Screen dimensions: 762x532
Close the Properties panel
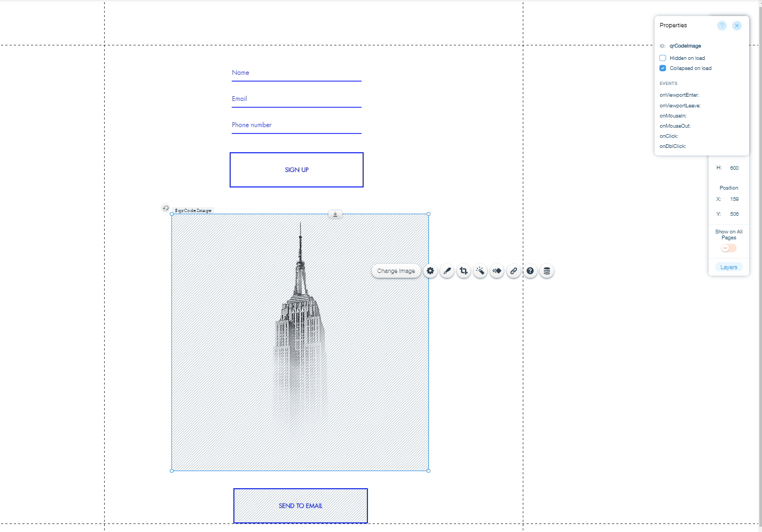pos(737,26)
